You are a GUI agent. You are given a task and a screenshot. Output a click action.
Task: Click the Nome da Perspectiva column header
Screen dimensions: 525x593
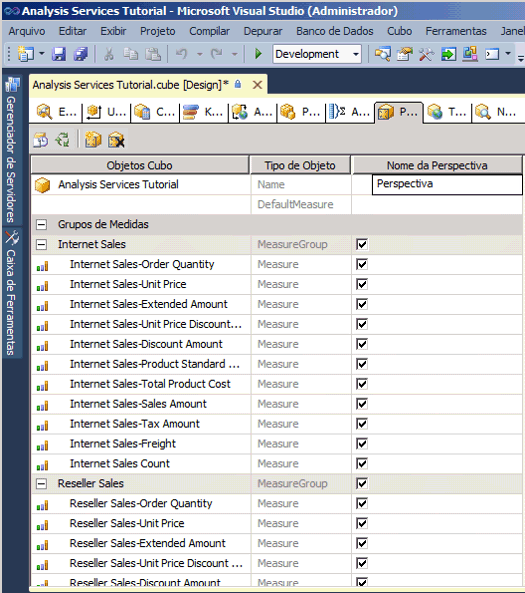tap(437, 165)
